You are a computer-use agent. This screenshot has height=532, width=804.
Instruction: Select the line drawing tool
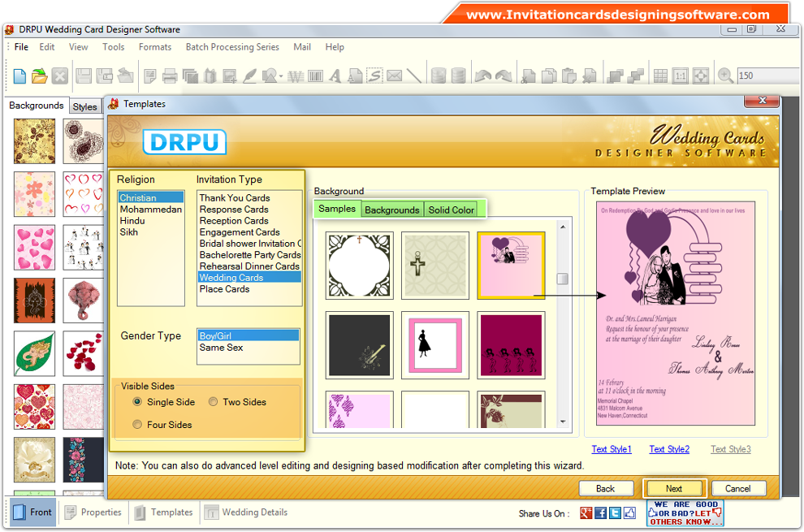pos(415,76)
